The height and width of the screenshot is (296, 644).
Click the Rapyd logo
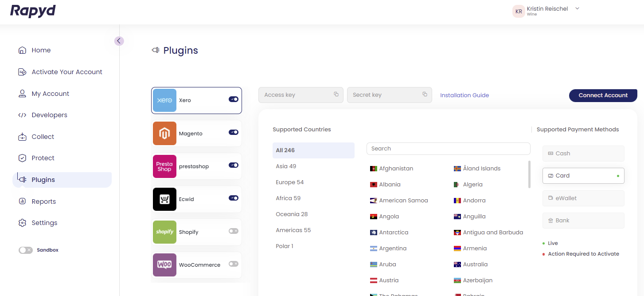(x=33, y=11)
